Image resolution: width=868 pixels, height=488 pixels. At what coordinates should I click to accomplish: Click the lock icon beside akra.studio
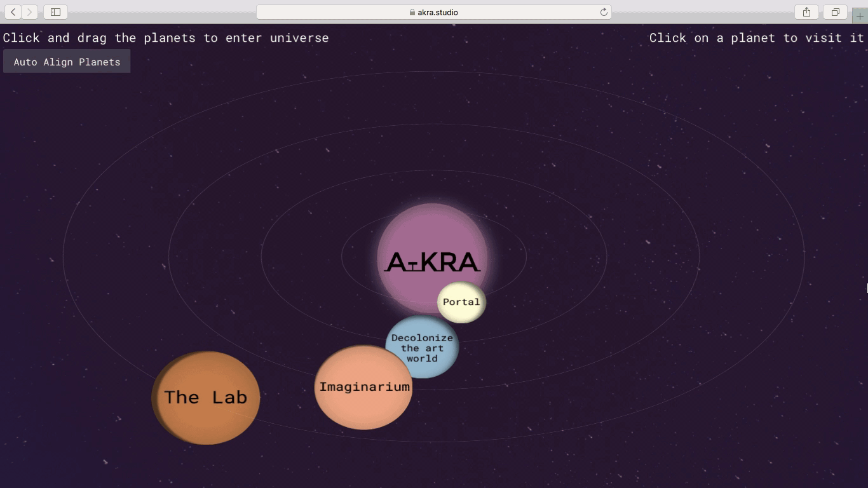[412, 13]
